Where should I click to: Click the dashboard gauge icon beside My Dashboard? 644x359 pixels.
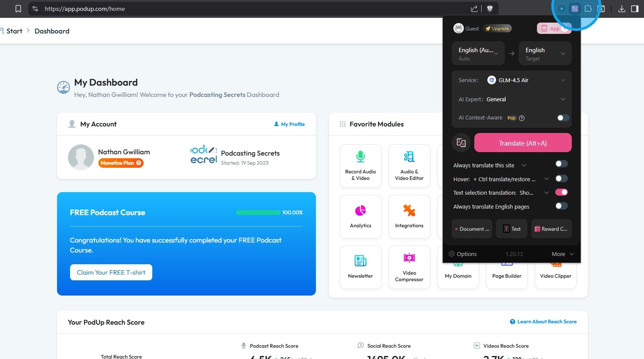tap(64, 87)
